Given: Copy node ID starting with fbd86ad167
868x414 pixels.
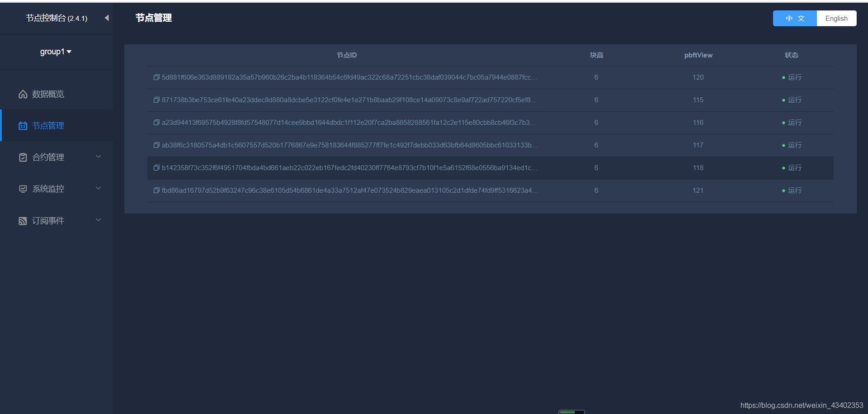Looking at the screenshot, I should (156, 190).
